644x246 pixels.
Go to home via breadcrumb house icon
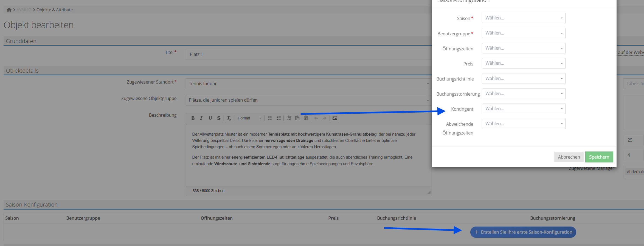pos(9,10)
